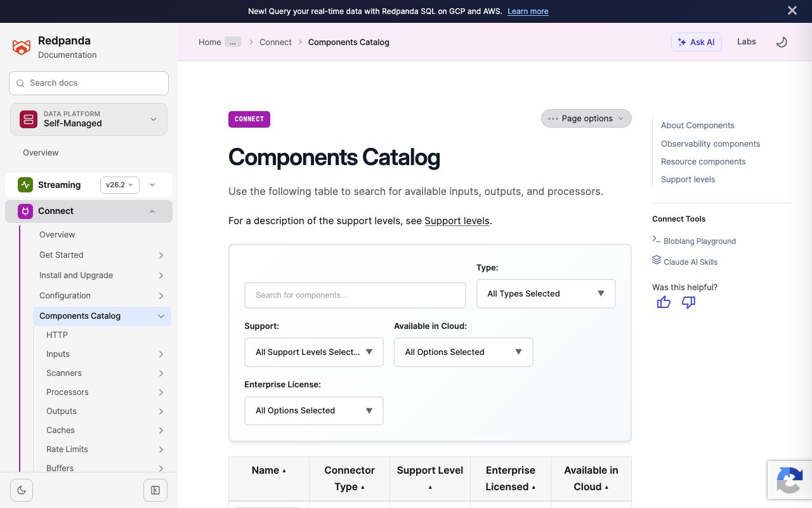Click the thumbs down feedback icon
812x508 pixels.
click(x=688, y=302)
